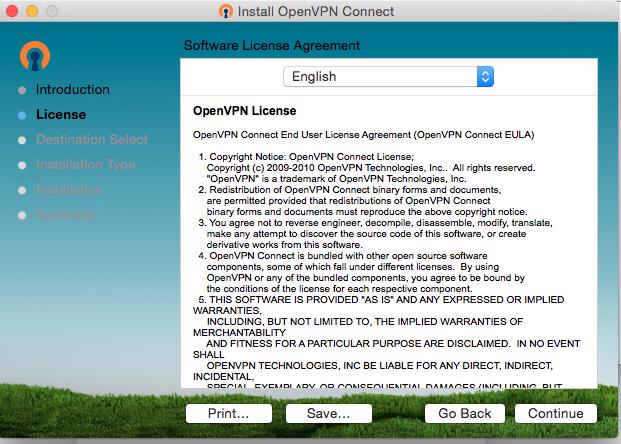
Task: Click the '2. Redistribution of OpenVPN Connect' line
Action: point(350,190)
